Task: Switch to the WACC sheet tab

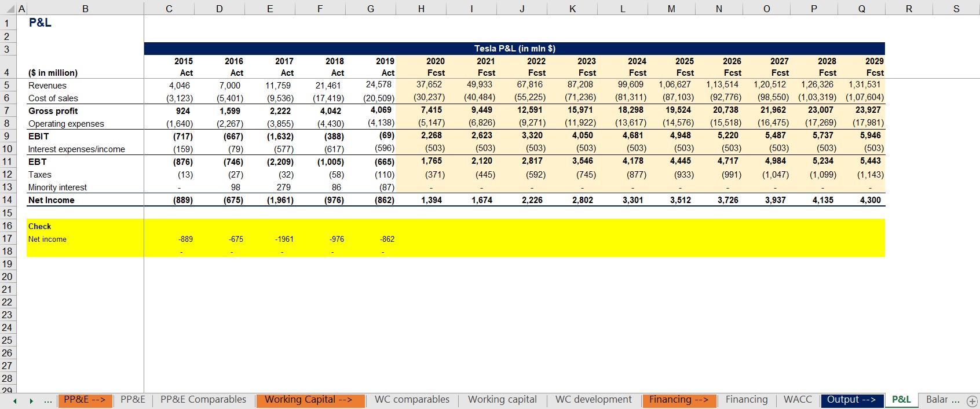Action: (x=797, y=400)
